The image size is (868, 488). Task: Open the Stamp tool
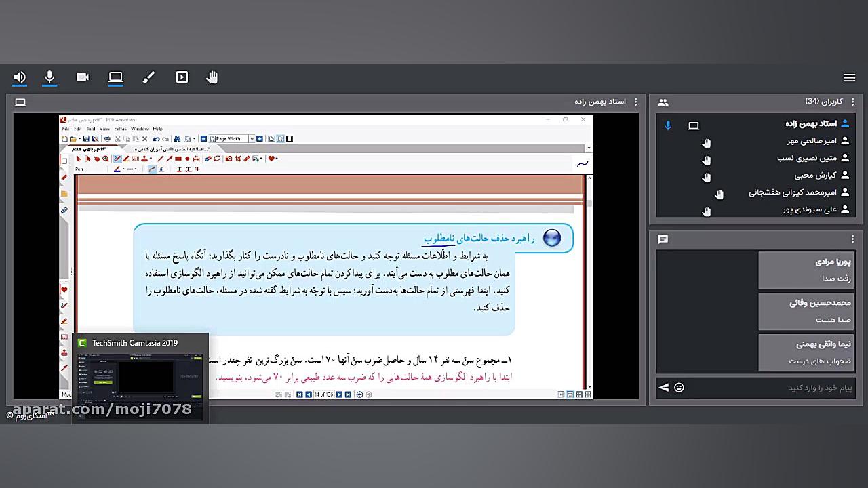click(144, 160)
